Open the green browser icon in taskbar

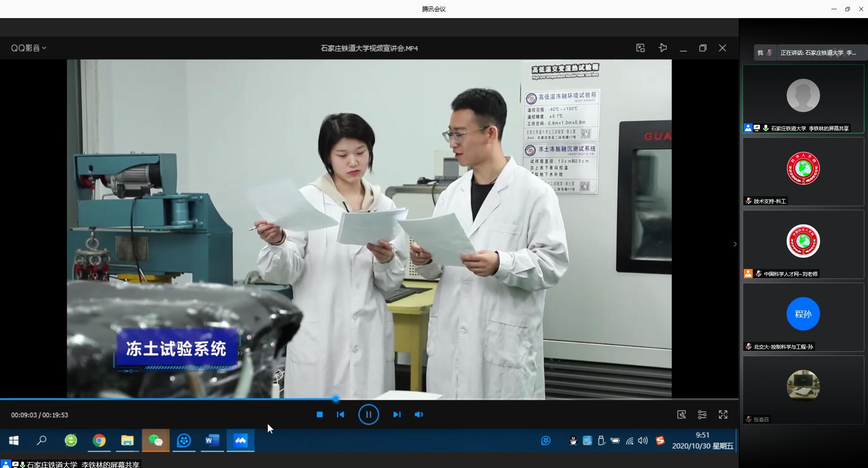(x=71, y=440)
